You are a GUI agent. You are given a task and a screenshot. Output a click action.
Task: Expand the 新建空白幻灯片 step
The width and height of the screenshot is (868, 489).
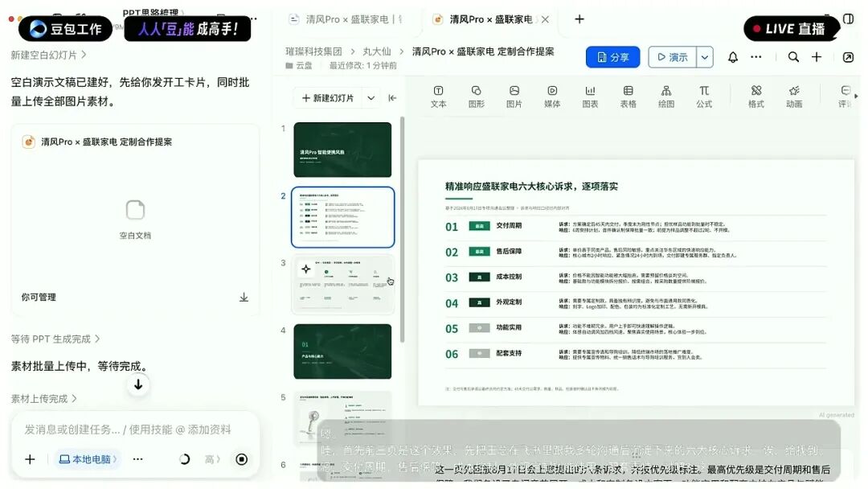click(48, 55)
